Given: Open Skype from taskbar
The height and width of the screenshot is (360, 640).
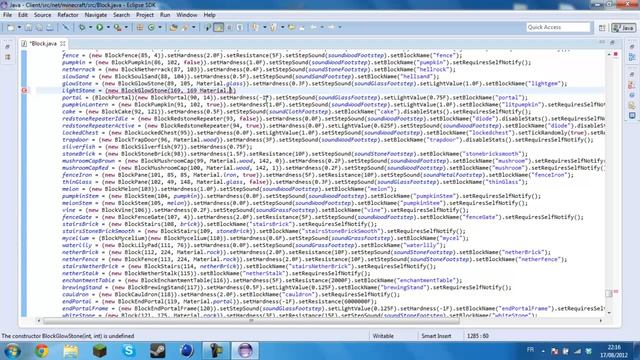Looking at the screenshot, I should coord(129,351).
